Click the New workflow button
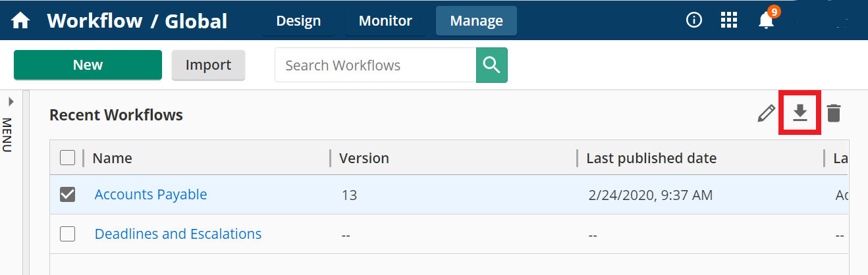 [x=88, y=65]
